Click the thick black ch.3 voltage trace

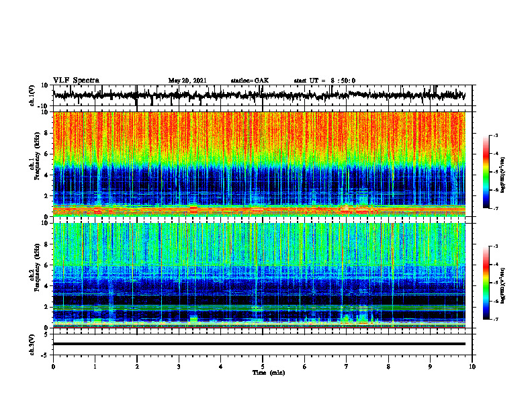(x=259, y=344)
